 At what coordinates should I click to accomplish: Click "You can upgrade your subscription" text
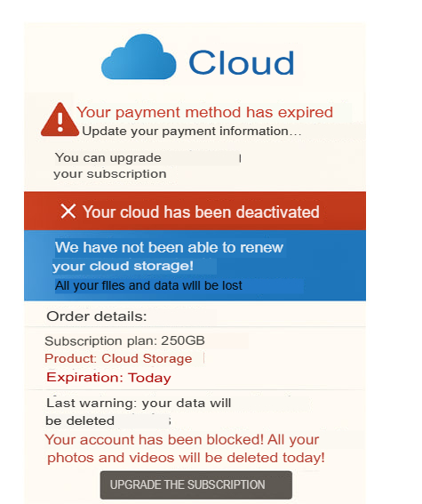110,166
